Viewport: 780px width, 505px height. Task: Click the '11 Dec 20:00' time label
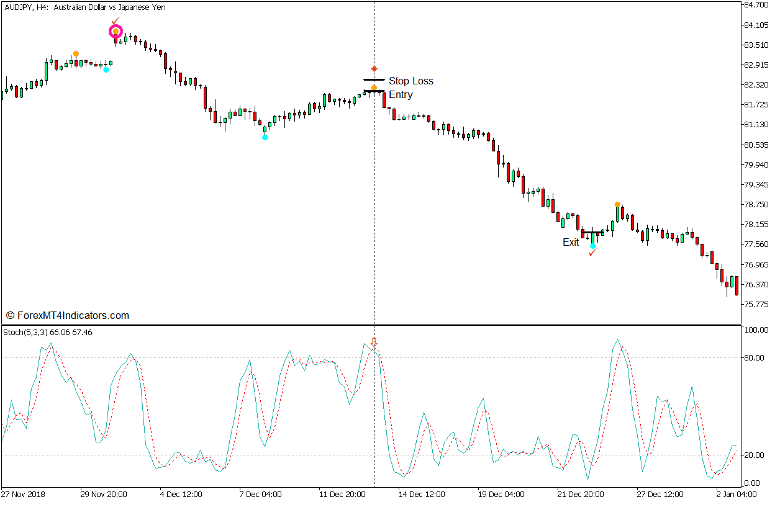coord(342,494)
